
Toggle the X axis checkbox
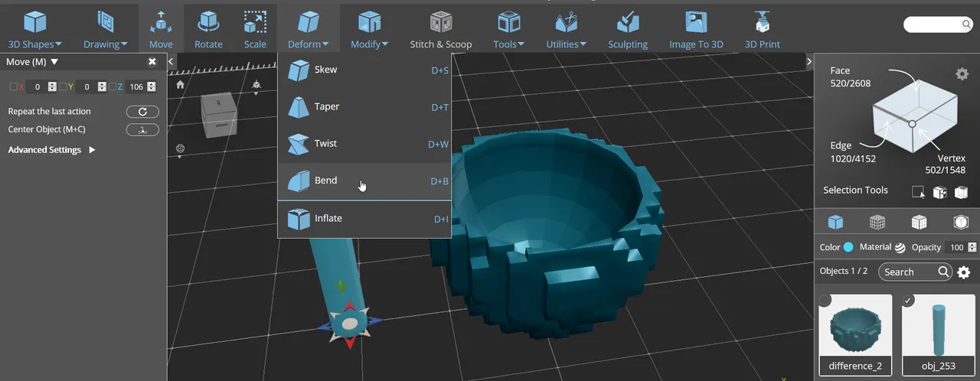click(13, 87)
